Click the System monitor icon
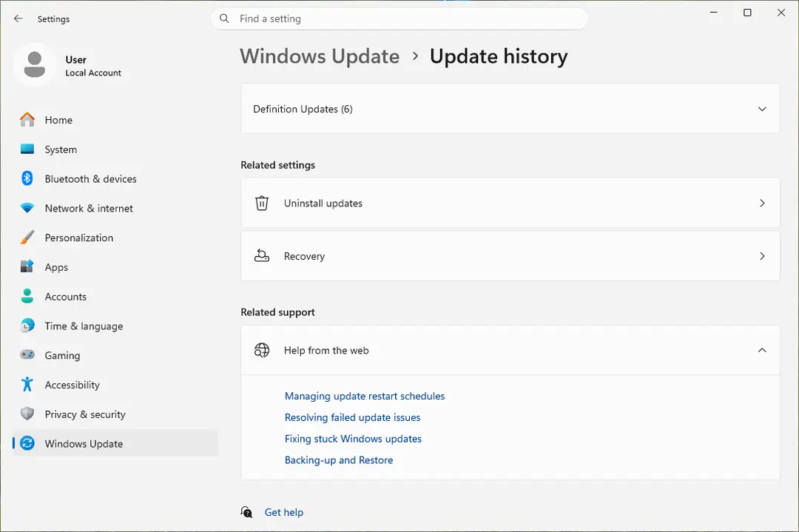The width and height of the screenshot is (799, 532). click(x=27, y=149)
